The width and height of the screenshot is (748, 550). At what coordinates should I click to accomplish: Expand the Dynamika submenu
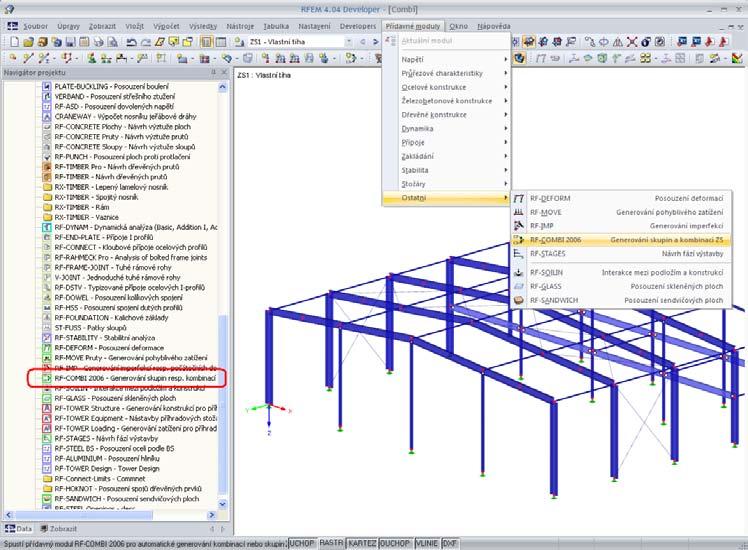click(x=447, y=128)
